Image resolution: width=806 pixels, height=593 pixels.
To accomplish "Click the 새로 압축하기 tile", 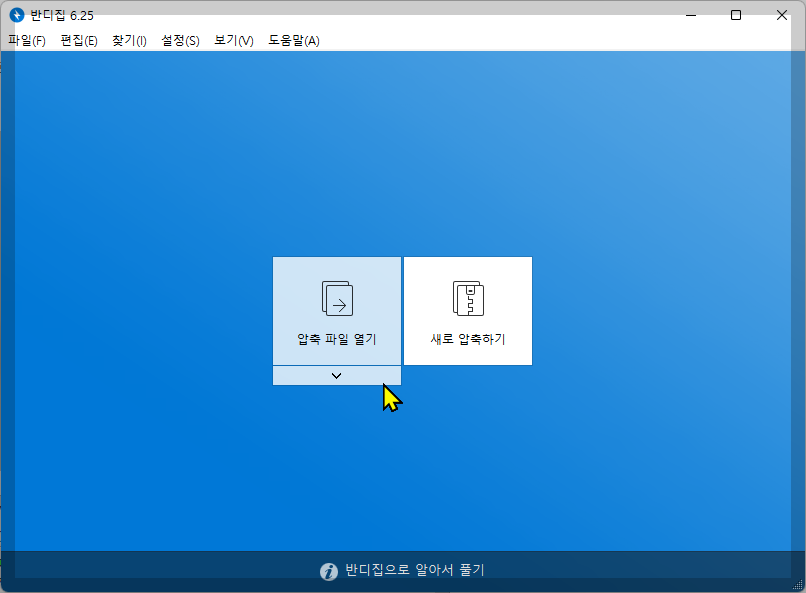I will pyautogui.click(x=468, y=311).
